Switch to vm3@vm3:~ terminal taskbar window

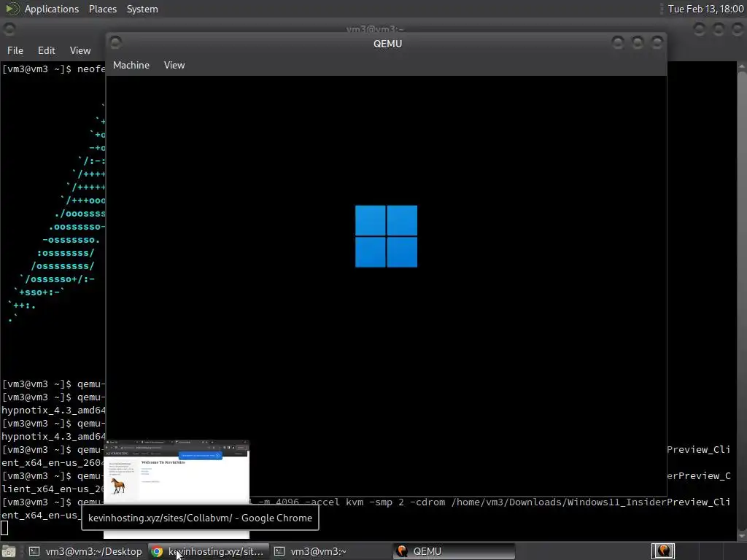pos(331,551)
